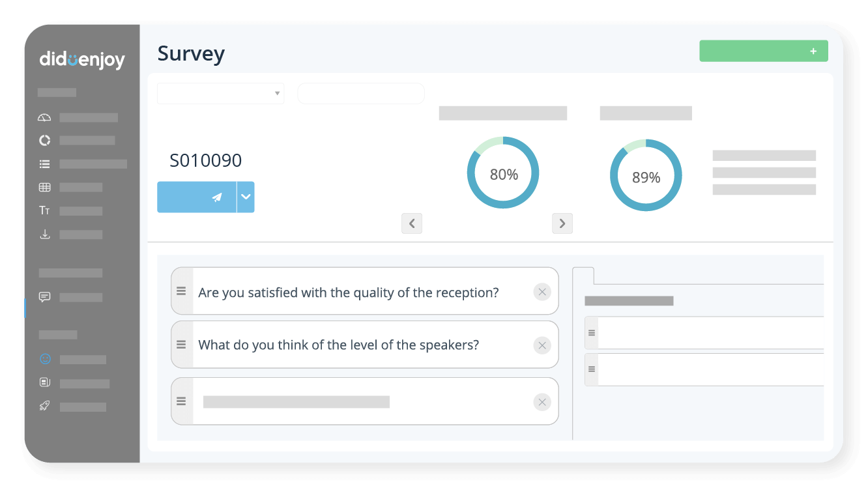Open the list view sidebar icon
Viewport: 868px width, 486px height.
44,164
